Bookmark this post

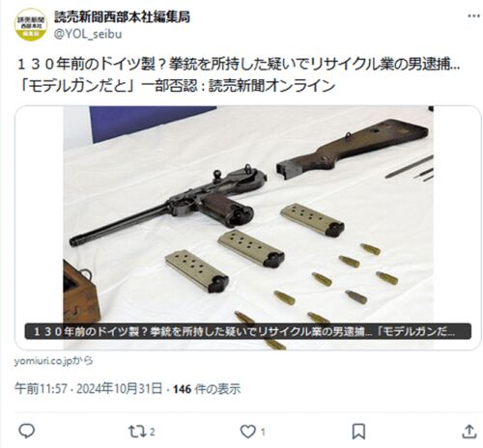(358, 432)
